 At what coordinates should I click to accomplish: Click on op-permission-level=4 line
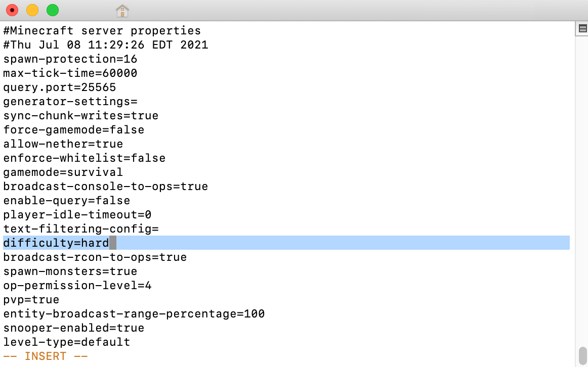[x=77, y=286]
